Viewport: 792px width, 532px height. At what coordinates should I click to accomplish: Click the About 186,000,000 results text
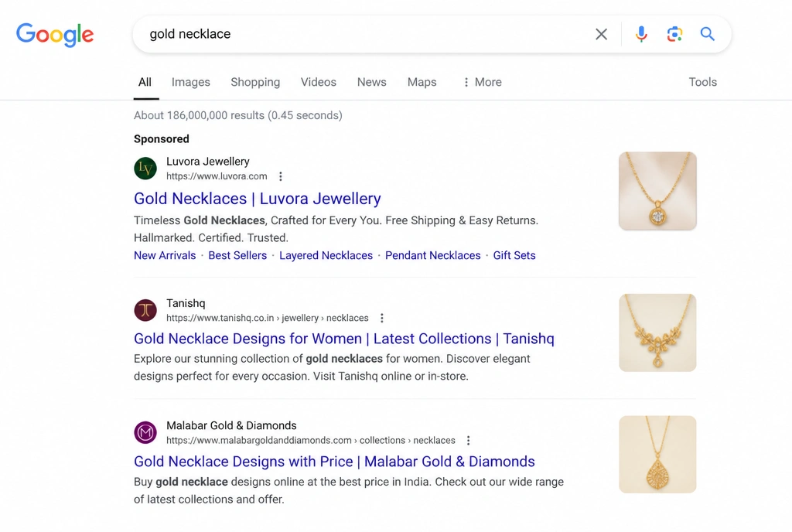click(x=238, y=115)
